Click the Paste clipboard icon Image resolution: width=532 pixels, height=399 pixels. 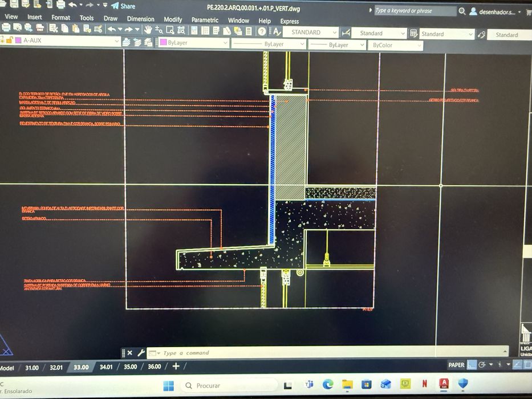[76, 29]
